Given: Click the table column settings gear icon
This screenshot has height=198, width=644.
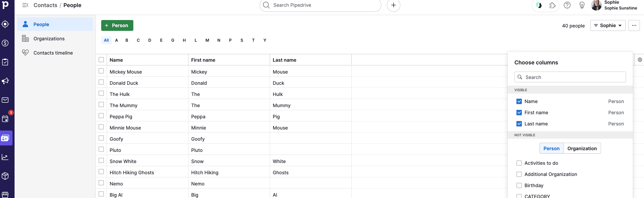Looking at the screenshot, I should coord(640,60).
